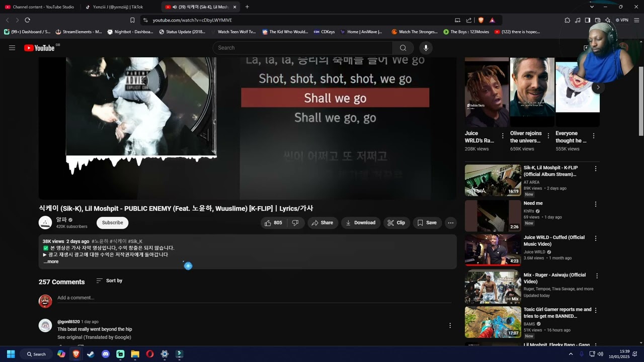Show next Shorts with right arrow
This screenshot has width=644, height=362.
tap(598, 87)
